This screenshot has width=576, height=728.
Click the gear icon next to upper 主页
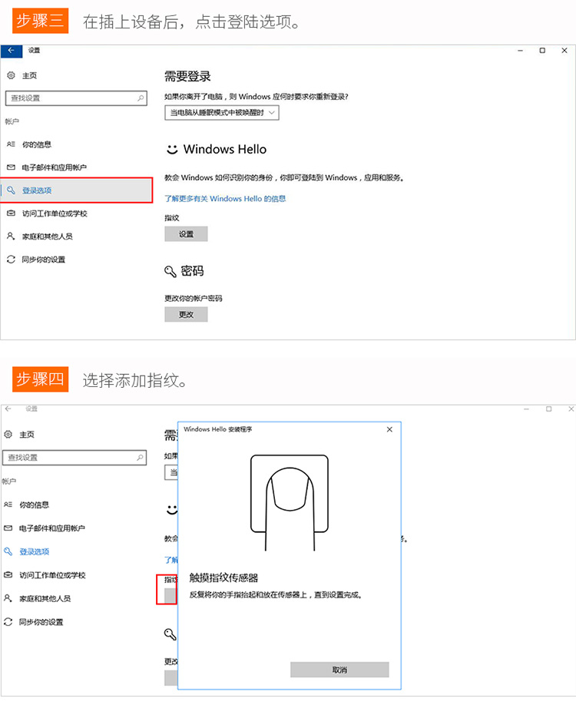click(x=12, y=75)
